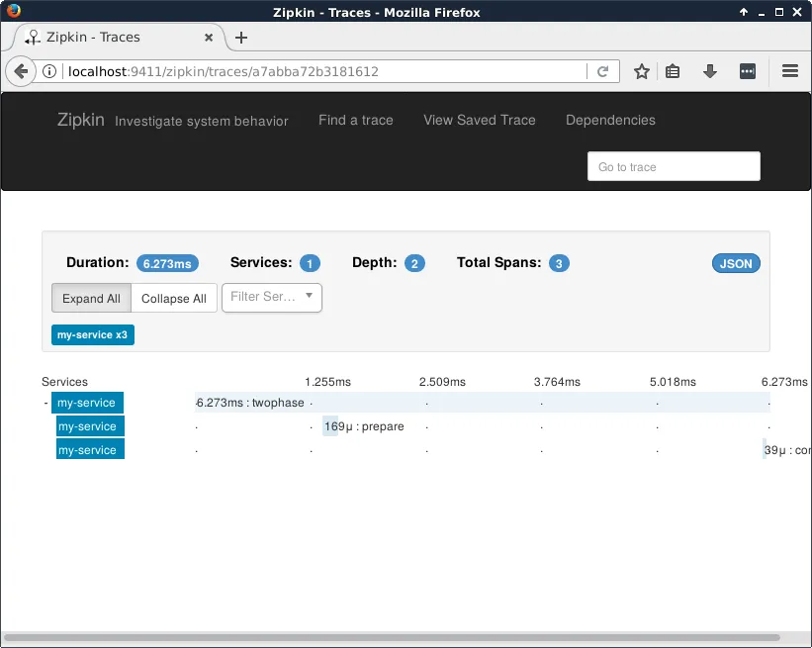This screenshot has height=648, width=812.
Task: Click the horizontal scrollbar at bottom
Action: click(x=392, y=637)
